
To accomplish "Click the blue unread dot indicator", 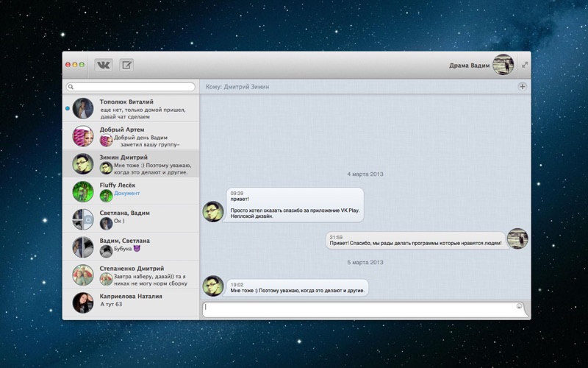I will [x=68, y=108].
